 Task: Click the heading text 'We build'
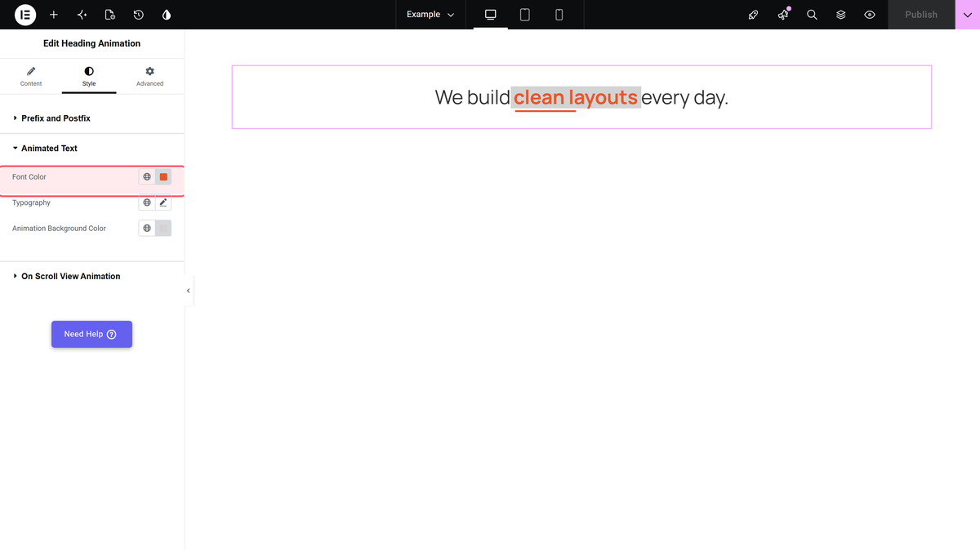coord(472,97)
